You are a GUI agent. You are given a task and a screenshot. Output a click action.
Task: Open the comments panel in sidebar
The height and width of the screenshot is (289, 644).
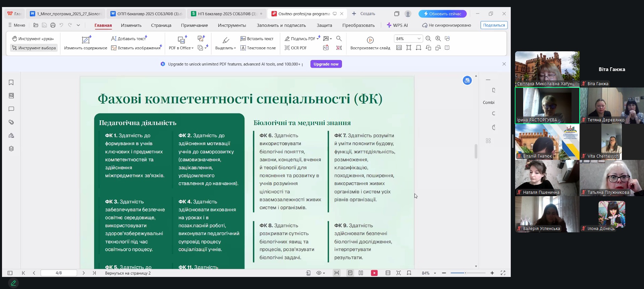(11, 109)
